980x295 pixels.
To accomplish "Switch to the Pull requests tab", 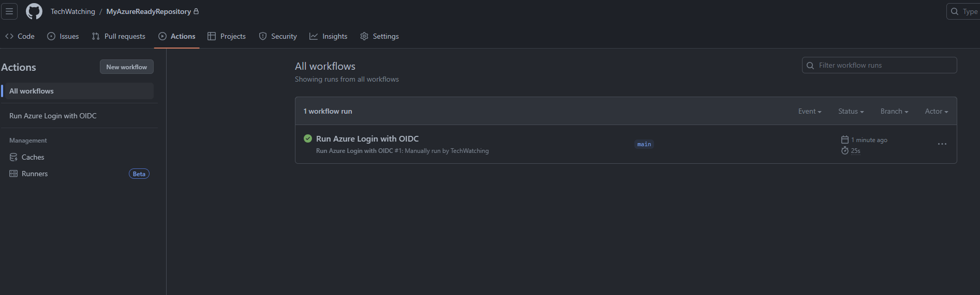I will [118, 36].
